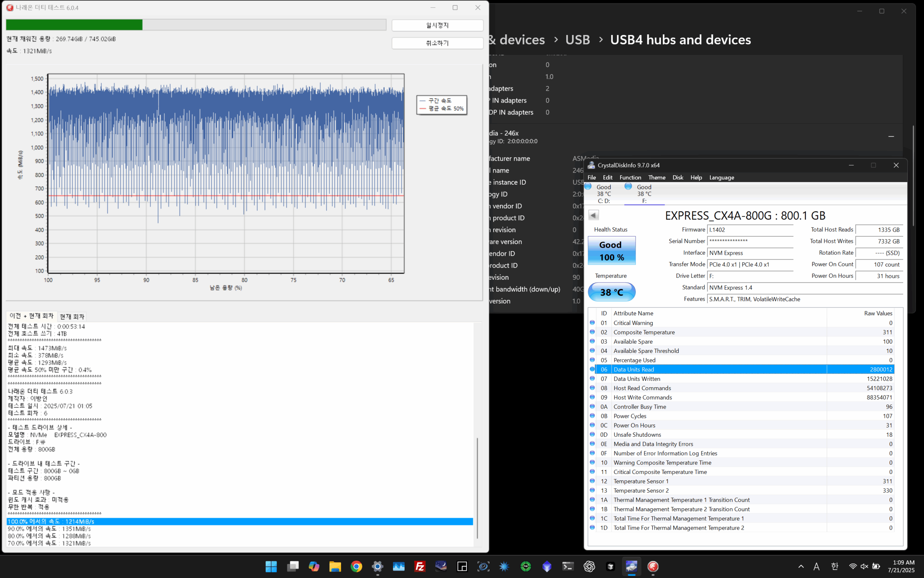Click the 취소하기 cancel button
Viewport: 924px width, 578px height.
coord(437,43)
